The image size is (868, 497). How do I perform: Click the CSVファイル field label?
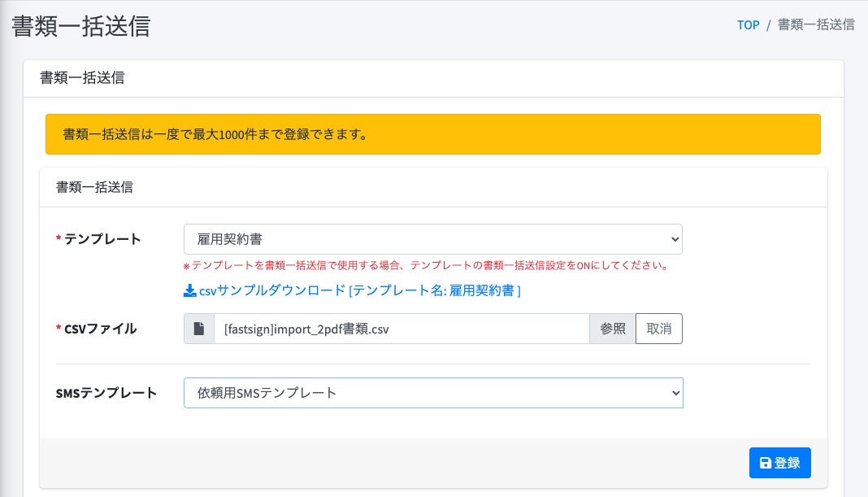(x=101, y=329)
